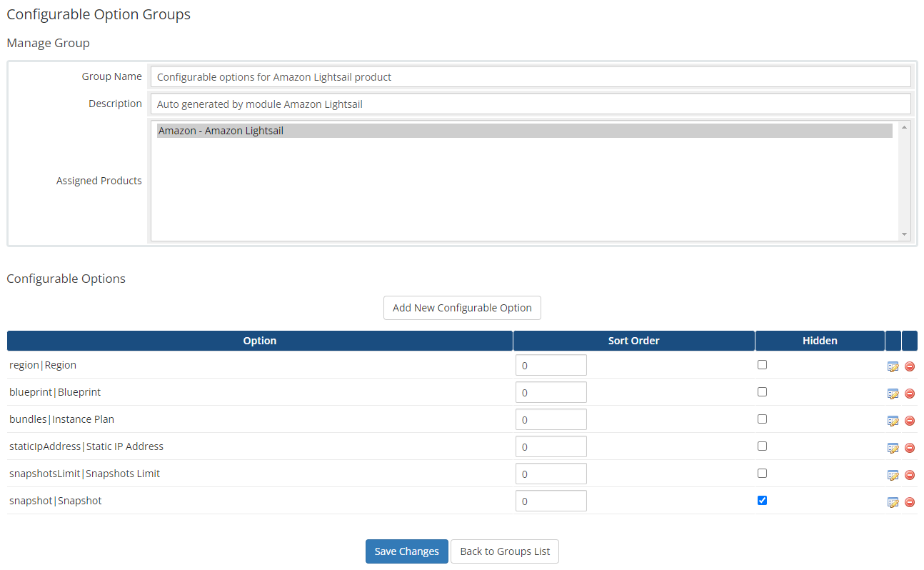Hide the bundles|Instance Plan option
Screen dimensions: 924x570
pos(762,419)
